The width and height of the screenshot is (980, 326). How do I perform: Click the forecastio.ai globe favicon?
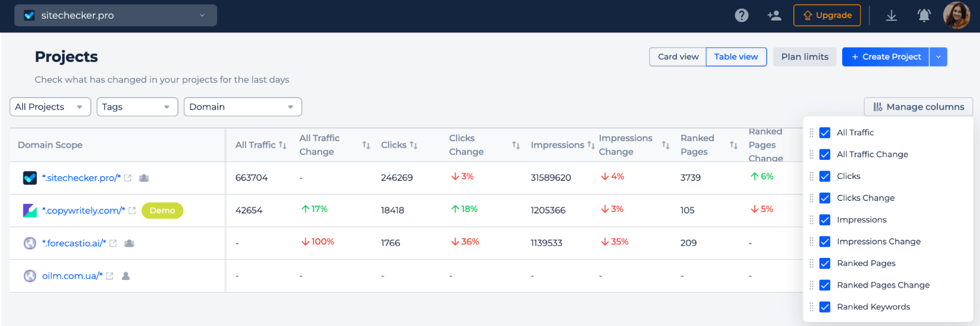tap(30, 243)
